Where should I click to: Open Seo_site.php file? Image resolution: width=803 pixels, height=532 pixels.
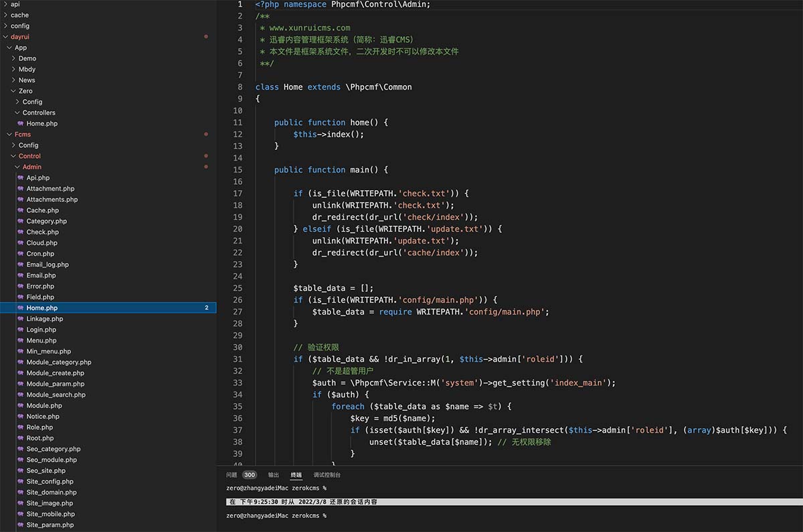click(x=46, y=470)
